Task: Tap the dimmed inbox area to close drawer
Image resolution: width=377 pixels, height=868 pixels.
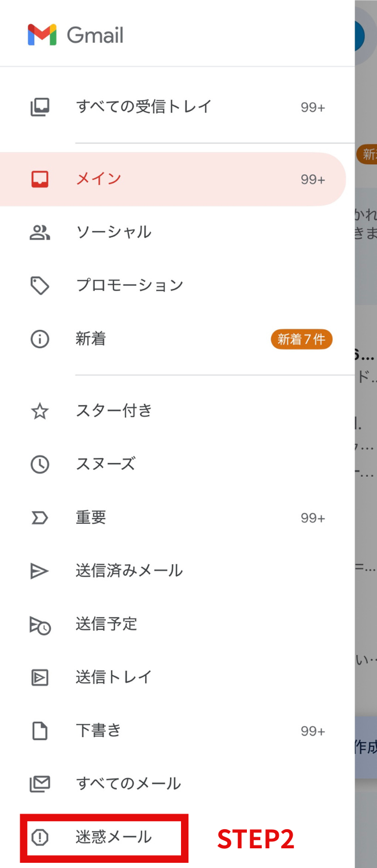Action: (x=366, y=434)
